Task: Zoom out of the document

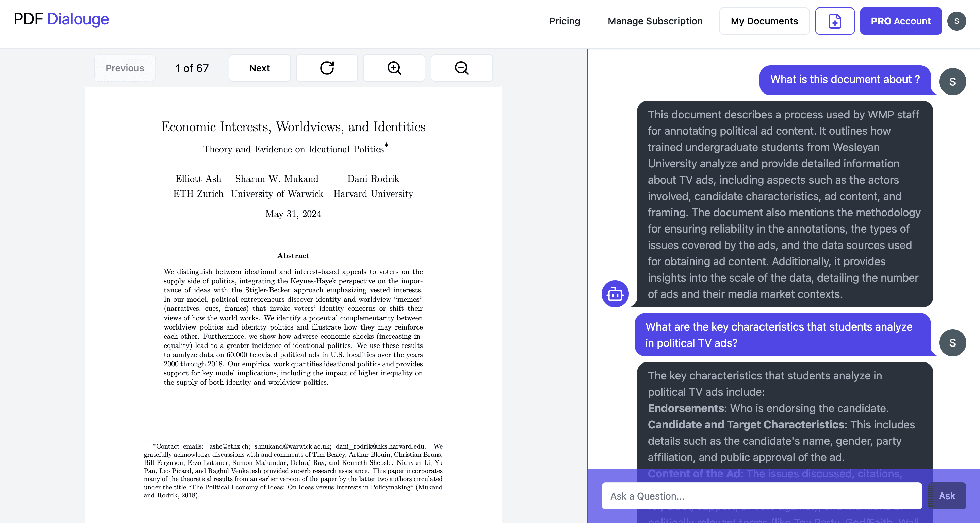Action: [x=461, y=68]
